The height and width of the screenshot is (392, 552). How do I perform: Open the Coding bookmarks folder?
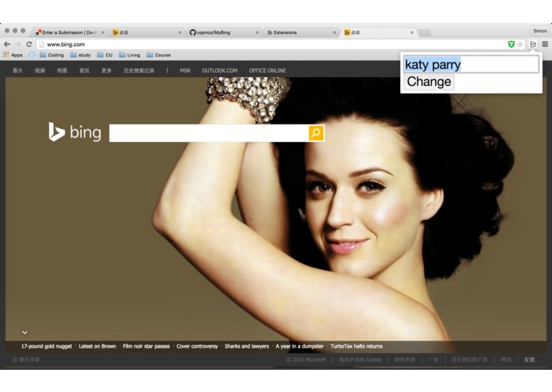point(52,55)
